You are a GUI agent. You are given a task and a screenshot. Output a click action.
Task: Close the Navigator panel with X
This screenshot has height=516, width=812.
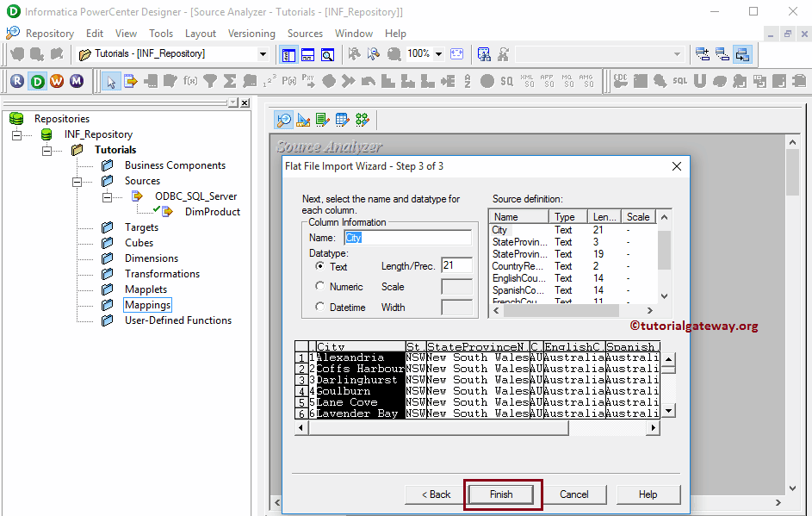pyautogui.click(x=245, y=103)
